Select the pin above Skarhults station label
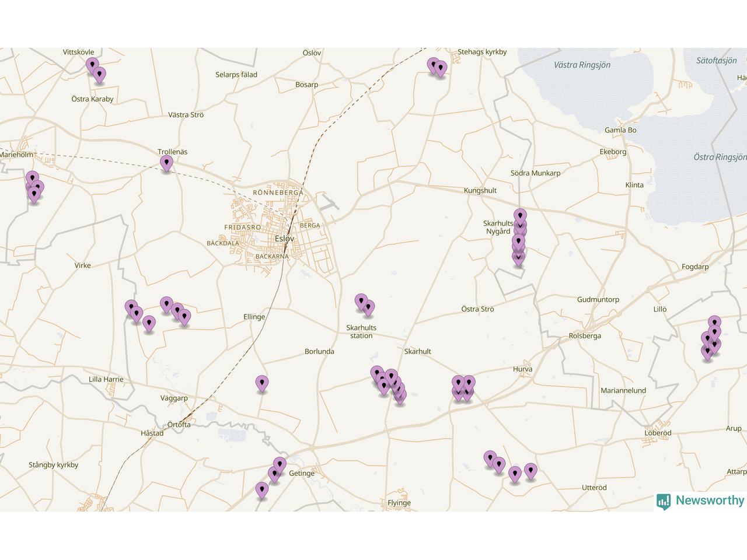This screenshot has height=560, width=747. click(x=361, y=302)
